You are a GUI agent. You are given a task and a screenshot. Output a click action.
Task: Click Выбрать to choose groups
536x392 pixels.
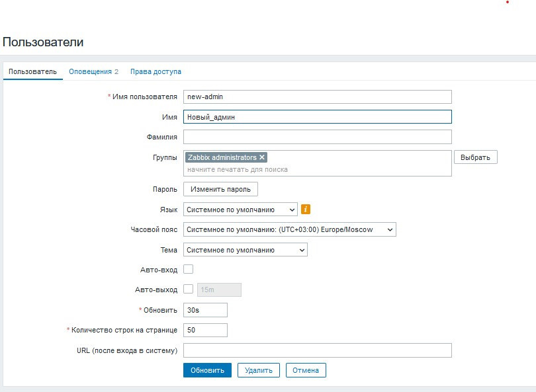pyautogui.click(x=475, y=157)
